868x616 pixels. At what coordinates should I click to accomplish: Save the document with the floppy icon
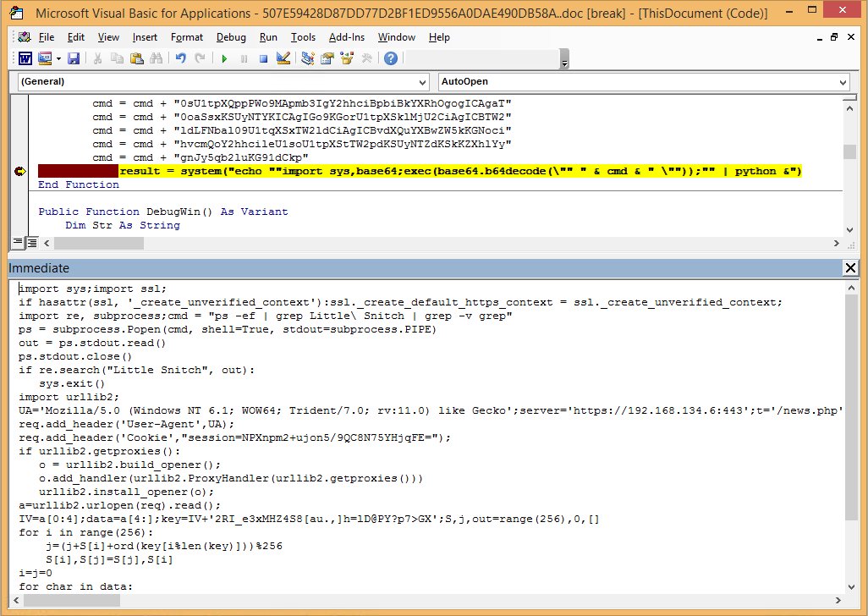click(73, 58)
